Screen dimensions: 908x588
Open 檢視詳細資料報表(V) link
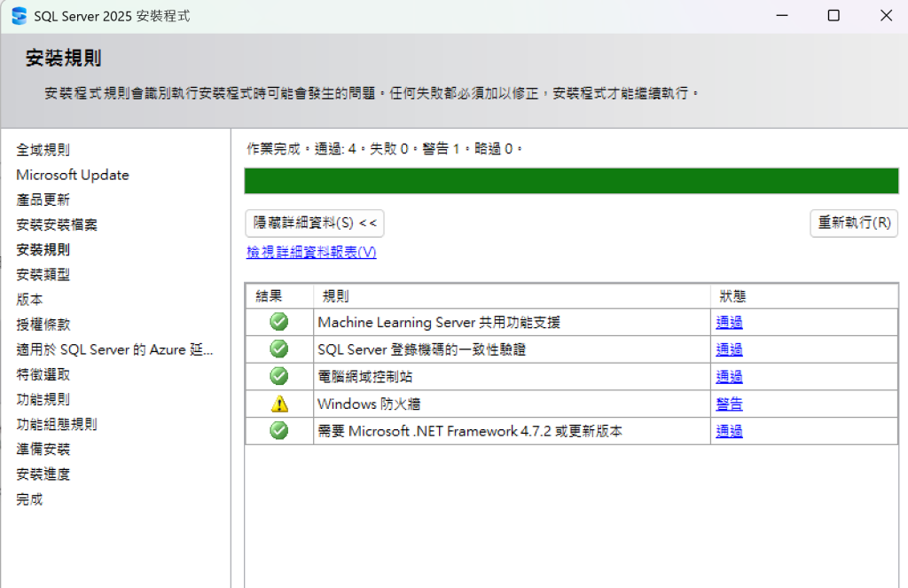tap(311, 252)
